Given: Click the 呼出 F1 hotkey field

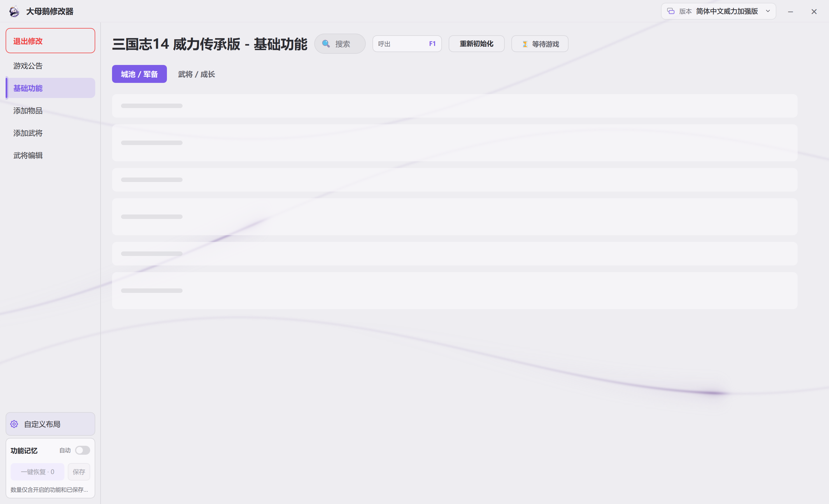Looking at the screenshot, I should tap(407, 44).
